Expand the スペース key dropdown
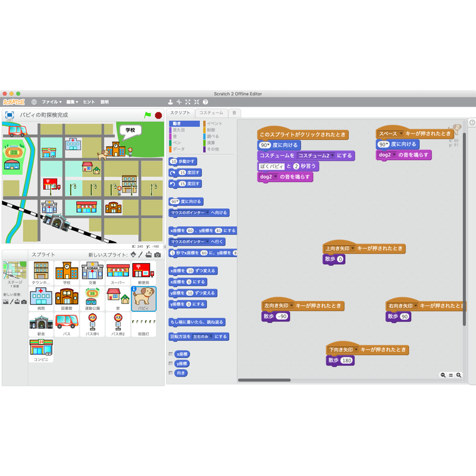476x476 pixels. tap(401, 134)
